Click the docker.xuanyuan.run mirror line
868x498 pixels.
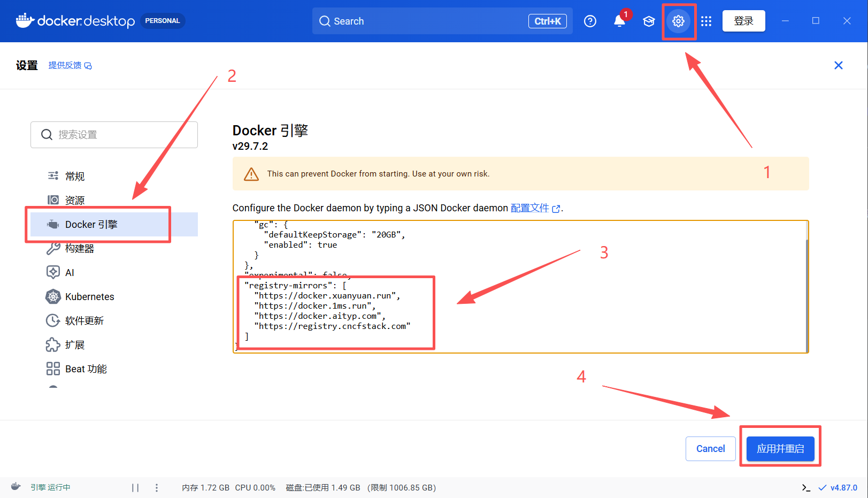(x=327, y=296)
